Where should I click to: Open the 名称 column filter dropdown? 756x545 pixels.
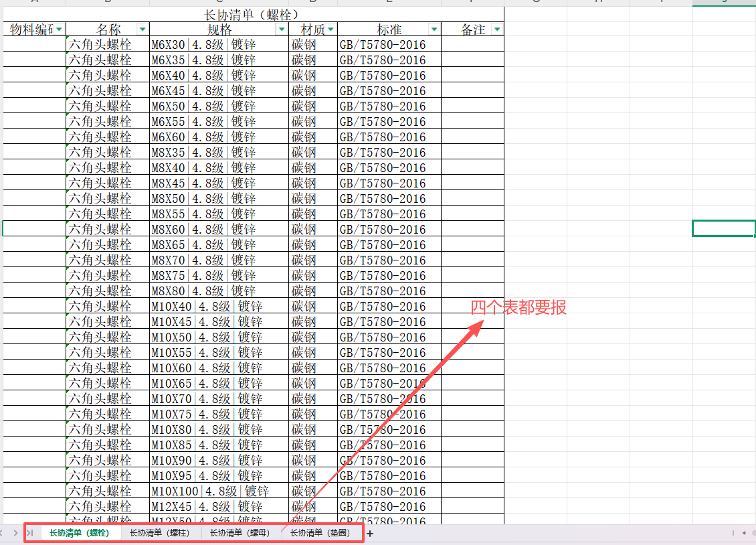click(143, 29)
